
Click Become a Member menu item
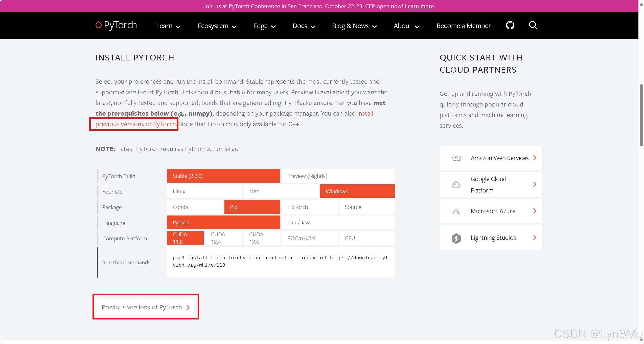(464, 26)
